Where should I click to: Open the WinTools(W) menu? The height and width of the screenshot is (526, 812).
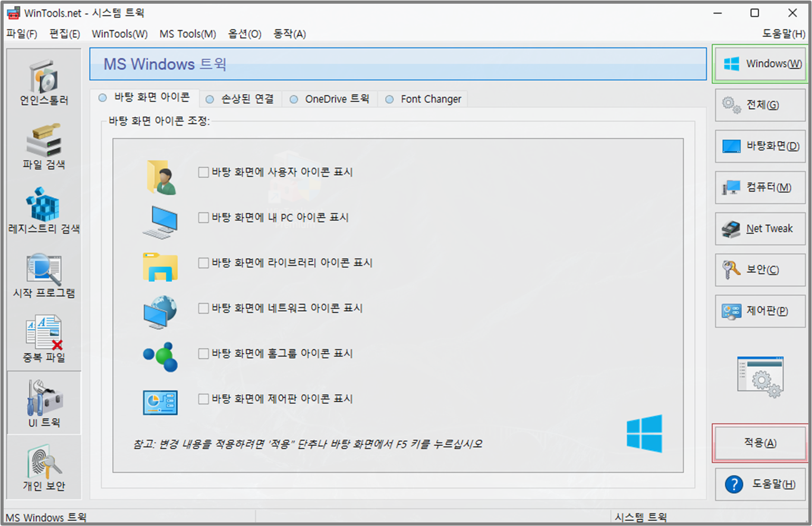[120, 34]
